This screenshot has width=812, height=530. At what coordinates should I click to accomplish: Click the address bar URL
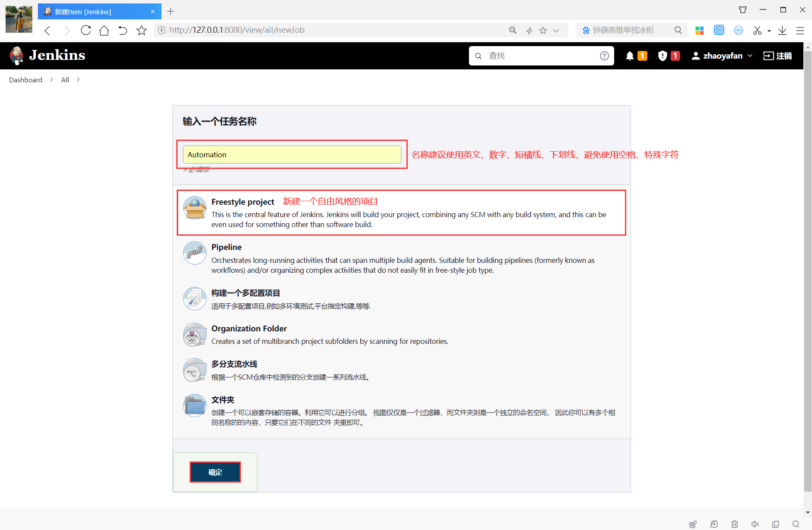237,30
